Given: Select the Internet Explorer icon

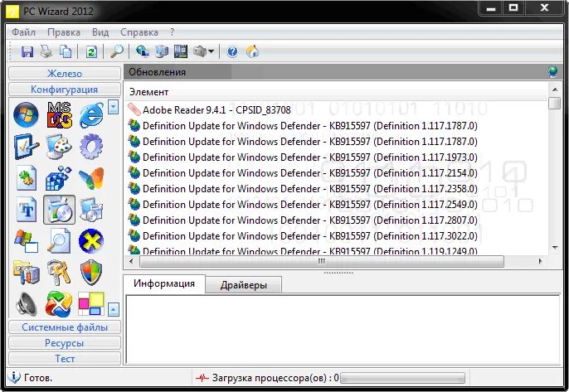Looking at the screenshot, I should (x=91, y=114).
